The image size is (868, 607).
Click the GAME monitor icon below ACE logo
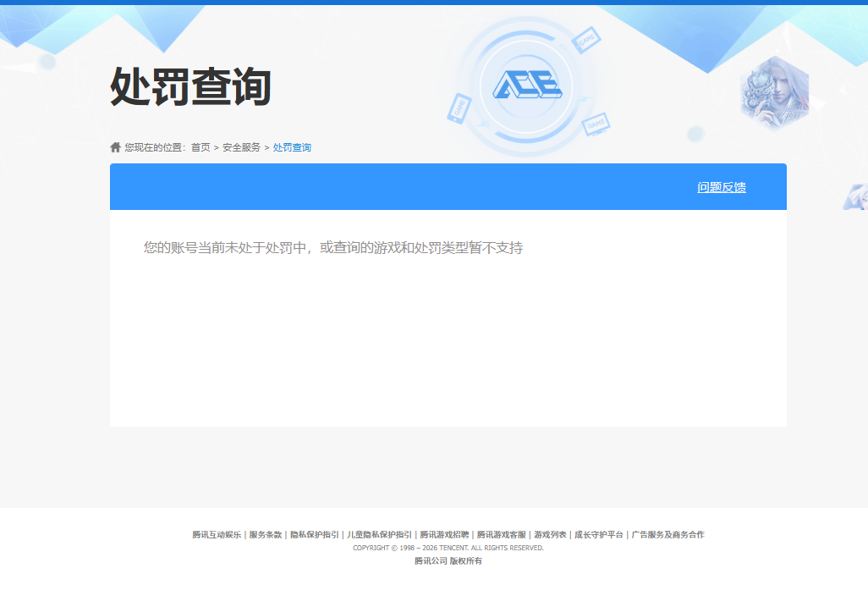[596, 125]
